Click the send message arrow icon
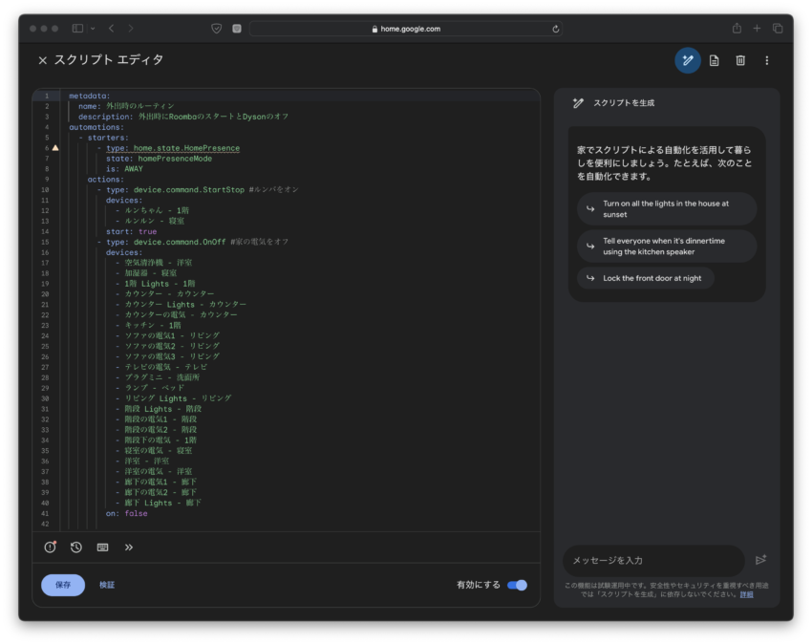Screen dimensions: 812x644 tap(760, 560)
